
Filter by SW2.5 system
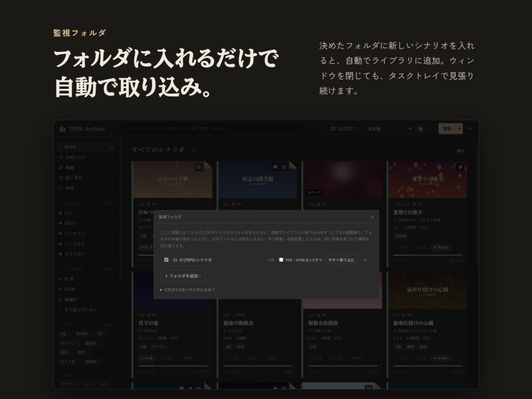86,223
